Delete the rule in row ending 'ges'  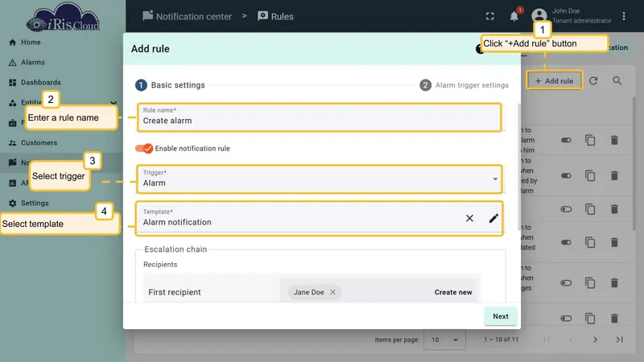point(614,283)
